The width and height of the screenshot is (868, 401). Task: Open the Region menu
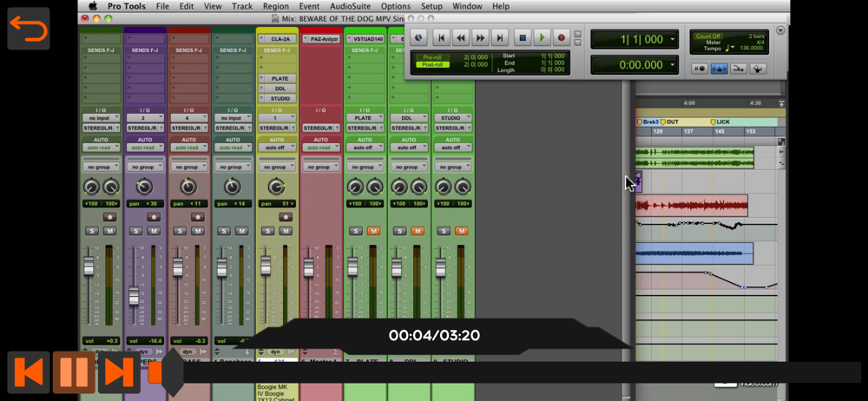pyautogui.click(x=276, y=6)
